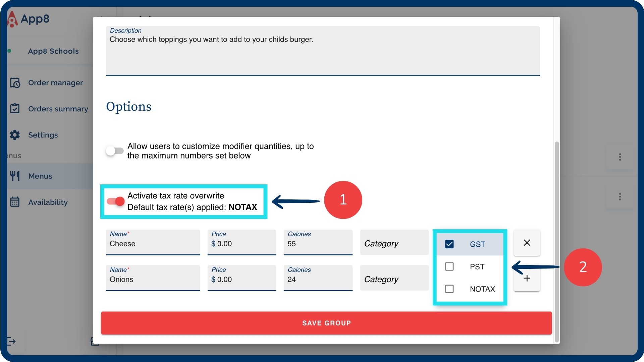Open Category dropdown for Cheese
This screenshot has height=362, width=644.
tap(394, 243)
